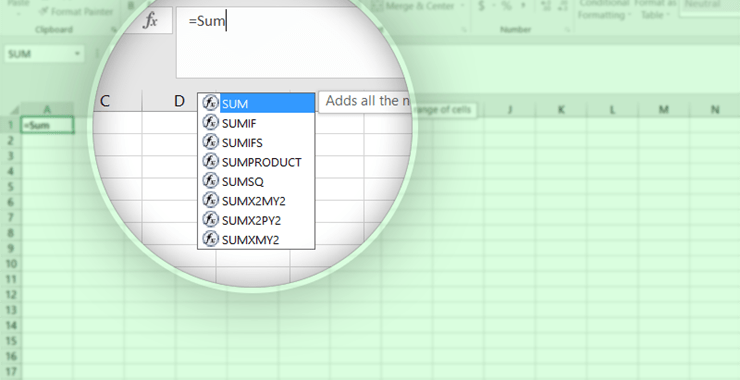Select column A header
This screenshot has height=380, width=740.
[x=48, y=110]
